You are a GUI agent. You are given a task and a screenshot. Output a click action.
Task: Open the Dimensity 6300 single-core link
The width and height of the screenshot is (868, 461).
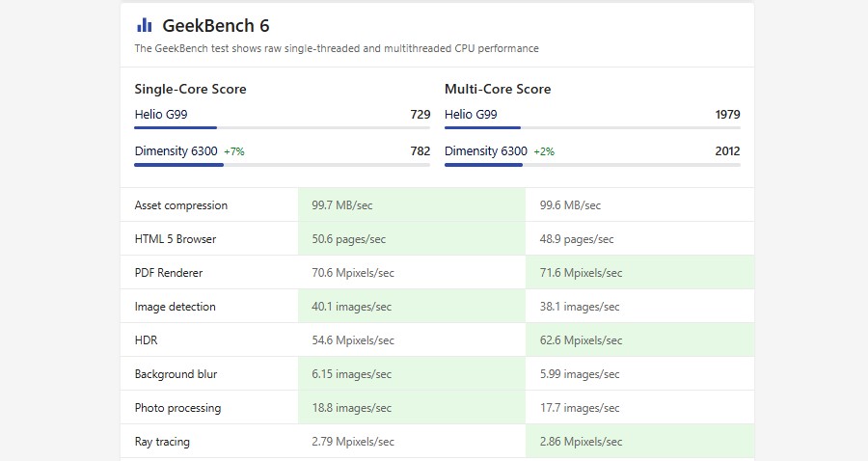(x=176, y=151)
